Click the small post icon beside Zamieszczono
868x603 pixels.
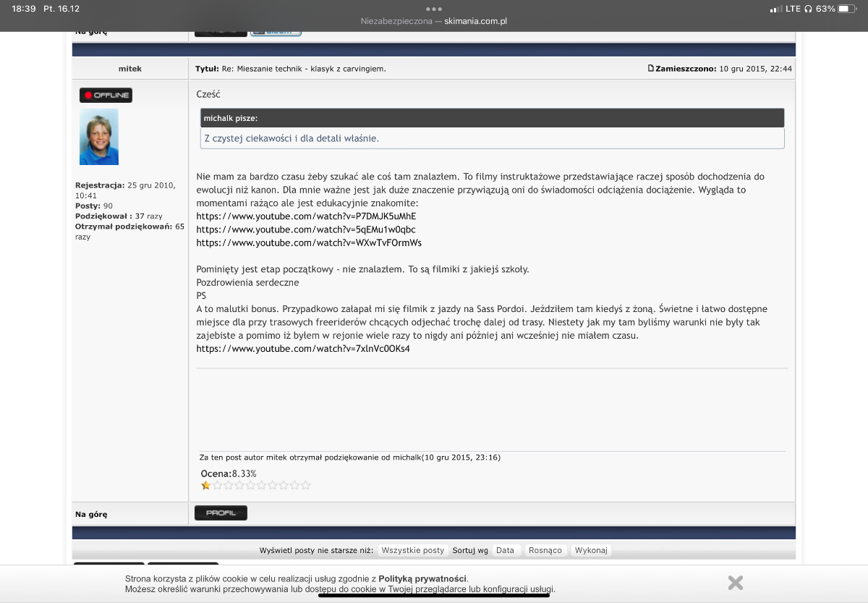pyautogui.click(x=650, y=69)
